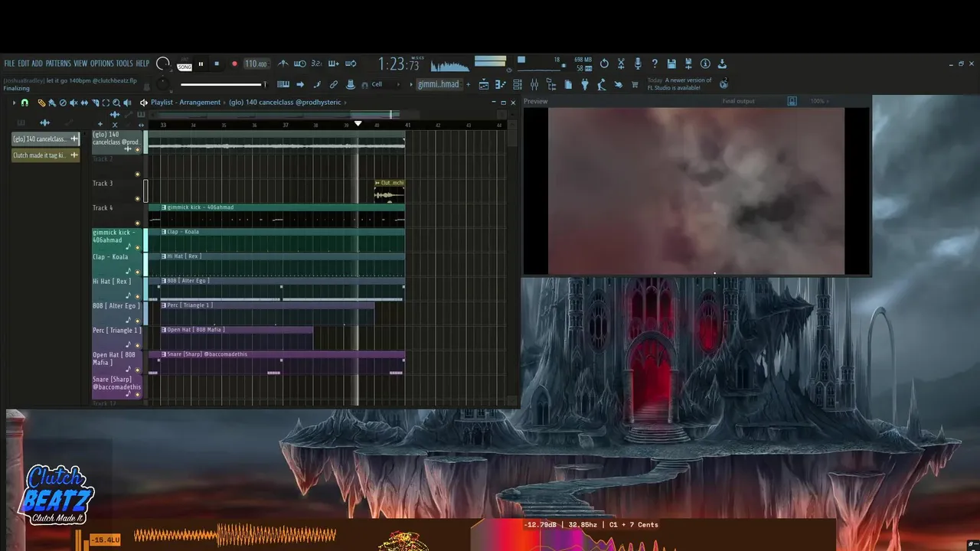This screenshot has height=551, width=980.
Task: Click the one-click audio recording microphone
Action: point(638,64)
